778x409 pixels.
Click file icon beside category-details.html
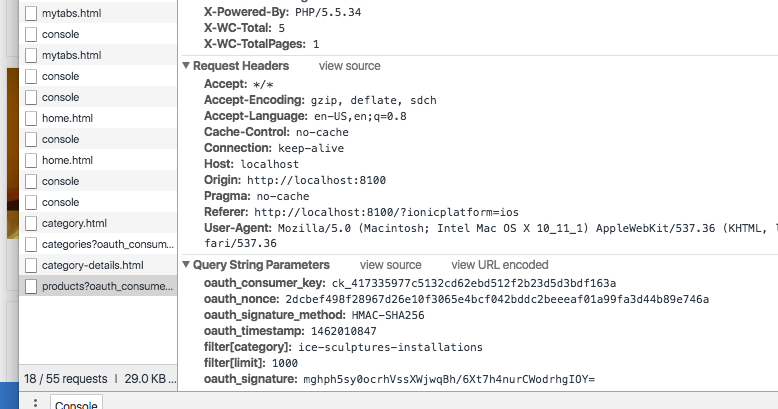pos(31,265)
